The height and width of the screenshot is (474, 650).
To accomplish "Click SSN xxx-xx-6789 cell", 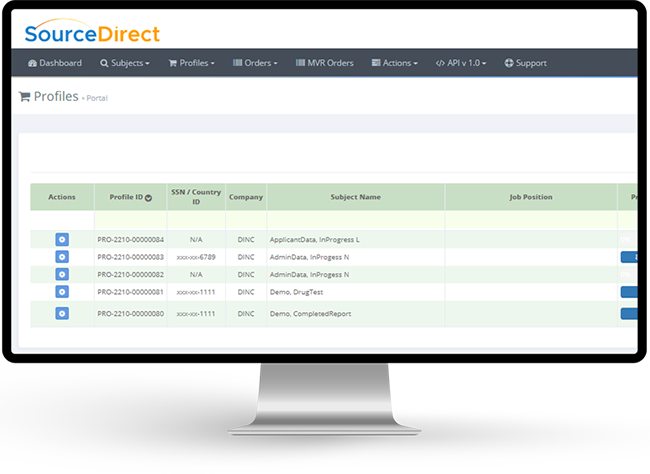I will (196, 257).
